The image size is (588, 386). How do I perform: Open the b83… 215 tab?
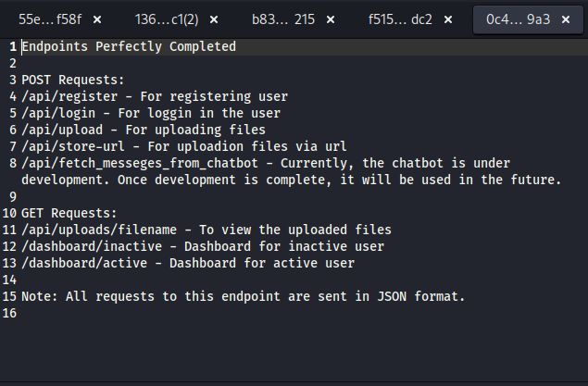point(284,19)
